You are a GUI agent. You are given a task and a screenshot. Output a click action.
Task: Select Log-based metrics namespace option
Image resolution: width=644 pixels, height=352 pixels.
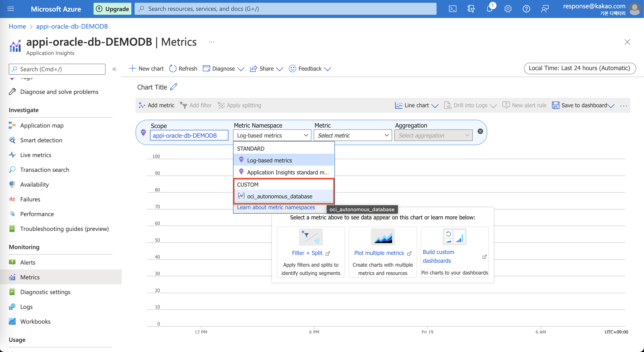(284, 160)
